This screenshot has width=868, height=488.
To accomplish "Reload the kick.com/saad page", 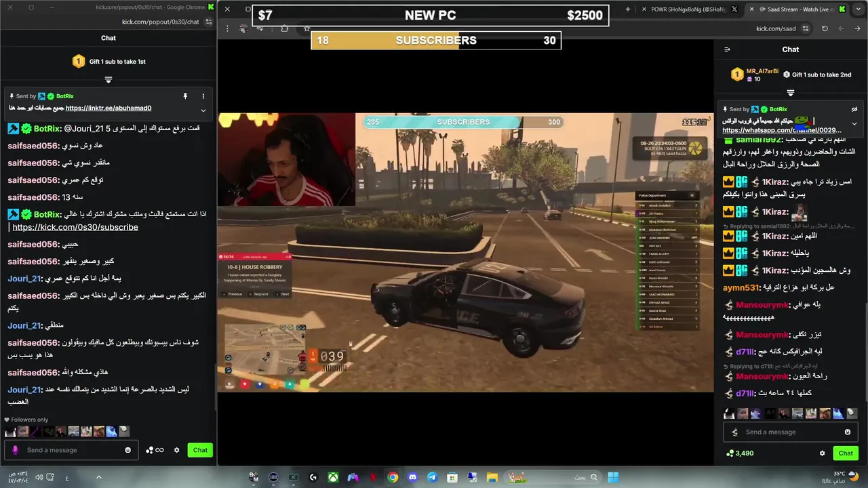I will [825, 28].
